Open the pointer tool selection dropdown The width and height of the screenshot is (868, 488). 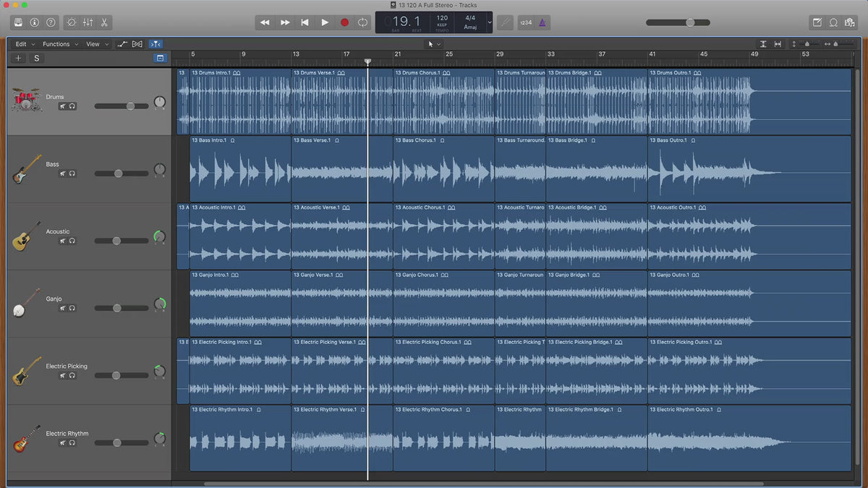coord(434,44)
